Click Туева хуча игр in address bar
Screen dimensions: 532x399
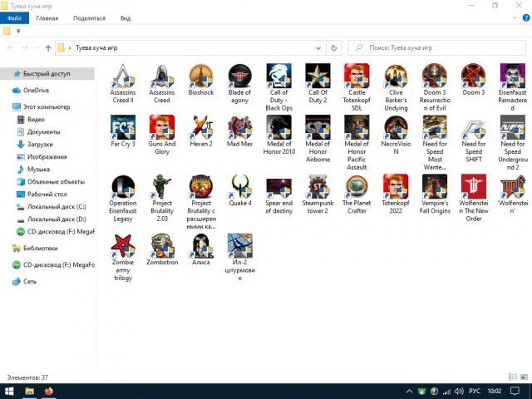(96, 48)
